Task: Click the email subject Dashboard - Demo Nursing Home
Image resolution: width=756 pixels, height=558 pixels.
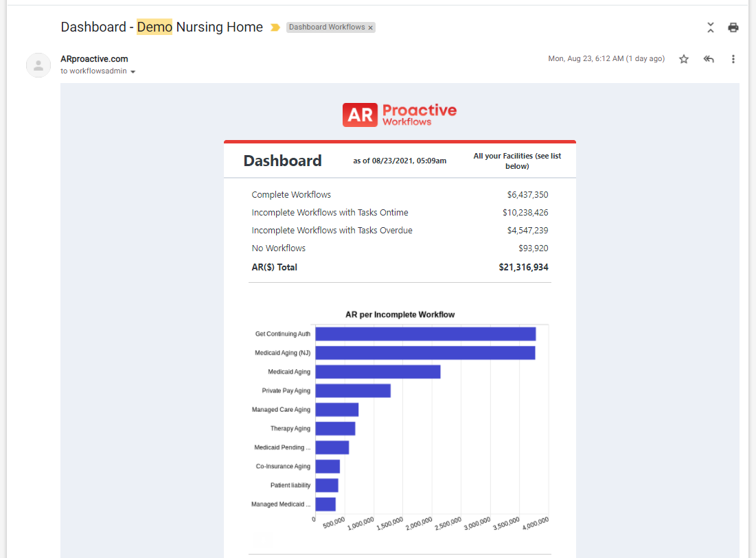Action: (x=161, y=27)
